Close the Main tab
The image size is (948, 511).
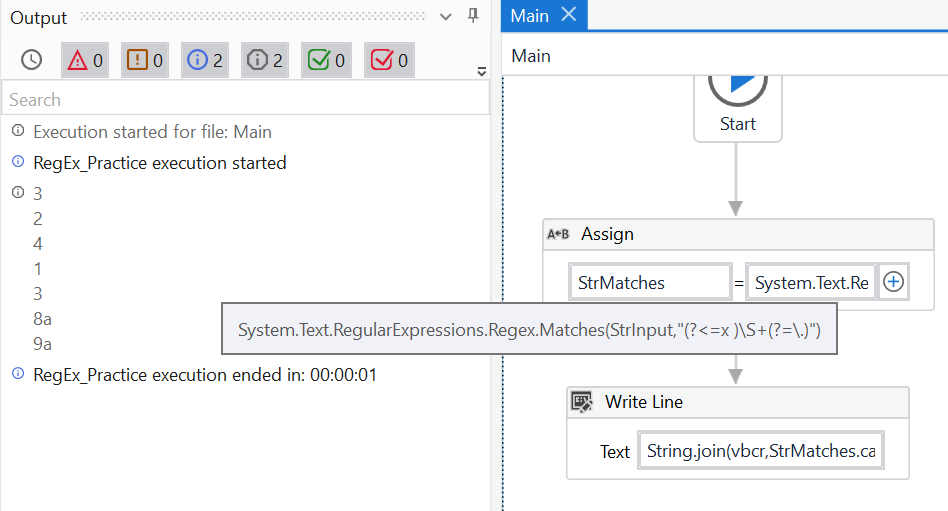coord(569,14)
